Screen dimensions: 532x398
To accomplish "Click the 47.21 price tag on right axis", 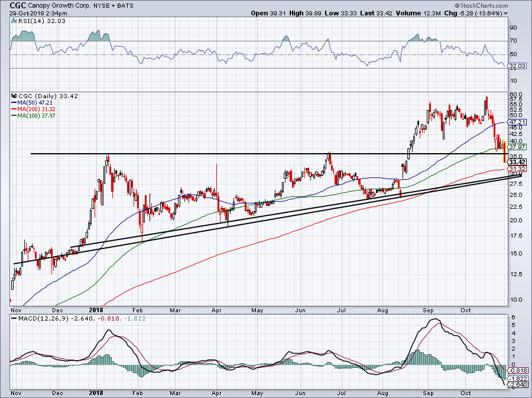I will pyautogui.click(x=518, y=122).
